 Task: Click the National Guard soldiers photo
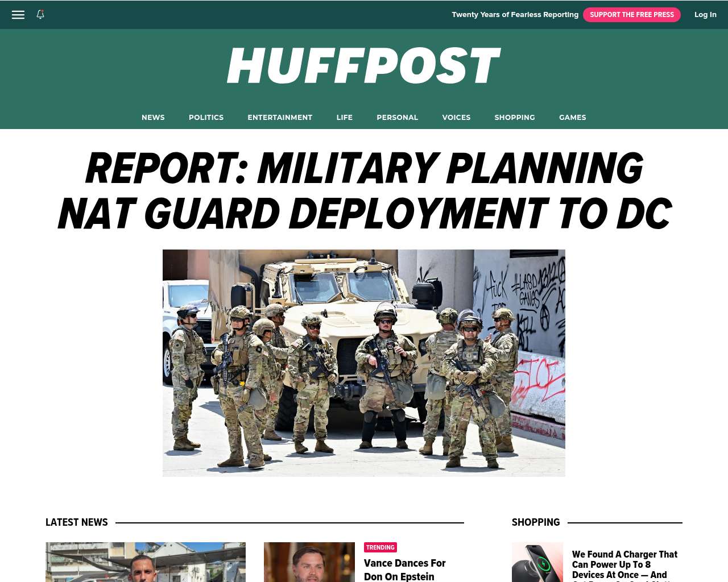click(364, 363)
